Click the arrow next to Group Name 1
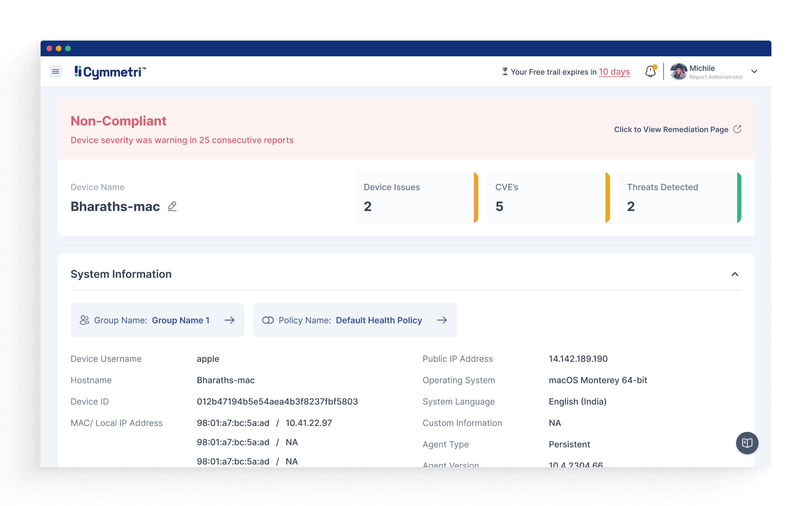812x506 pixels. (x=229, y=320)
